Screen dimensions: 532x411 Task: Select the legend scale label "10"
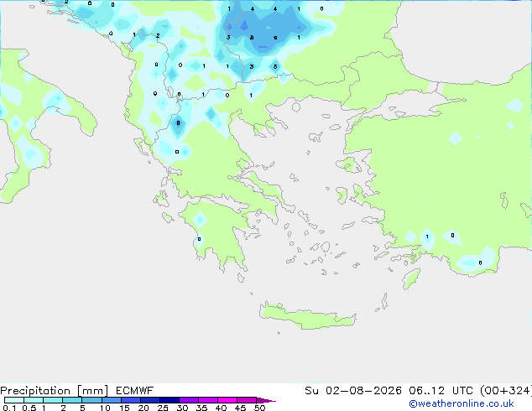(105, 408)
